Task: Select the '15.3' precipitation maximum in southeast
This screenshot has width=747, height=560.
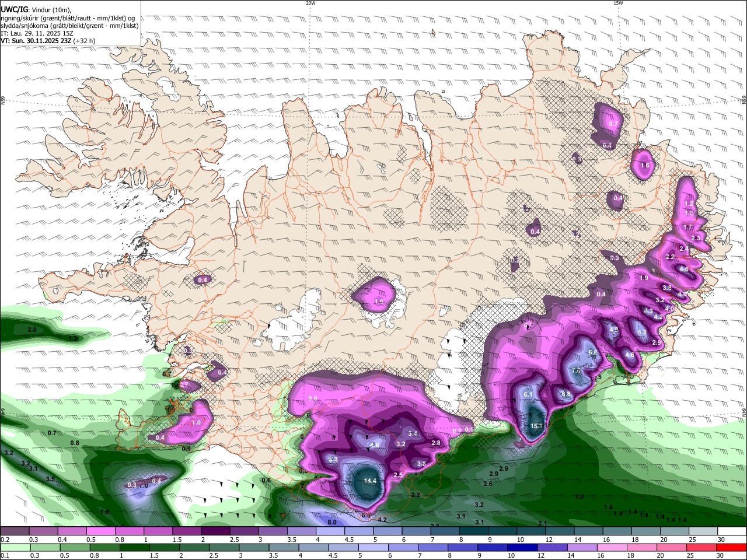Action: 536,426
